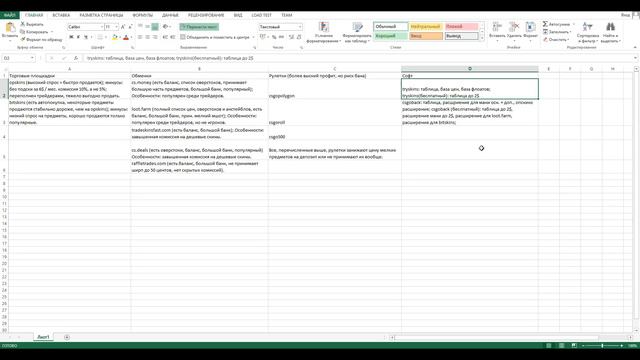The height and width of the screenshot is (360, 640).
Task: Click the Format cells (Формат) icon
Action: tap(530, 27)
